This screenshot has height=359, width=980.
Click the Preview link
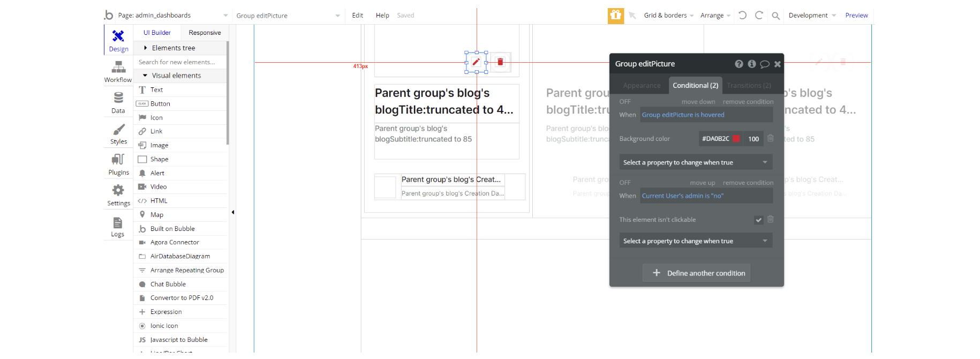856,16
